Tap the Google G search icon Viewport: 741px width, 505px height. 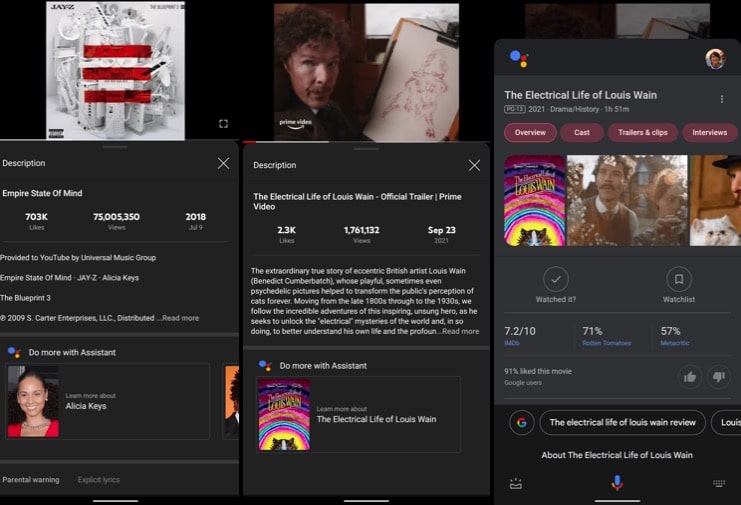pos(522,422)
